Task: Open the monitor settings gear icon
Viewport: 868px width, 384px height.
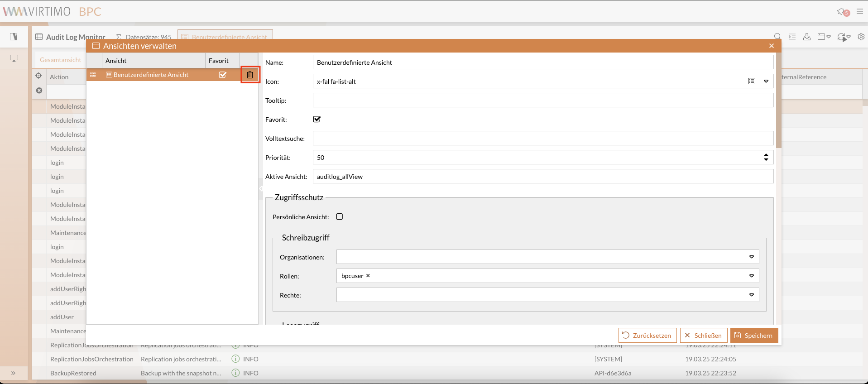Action: [x=861, y=37]
